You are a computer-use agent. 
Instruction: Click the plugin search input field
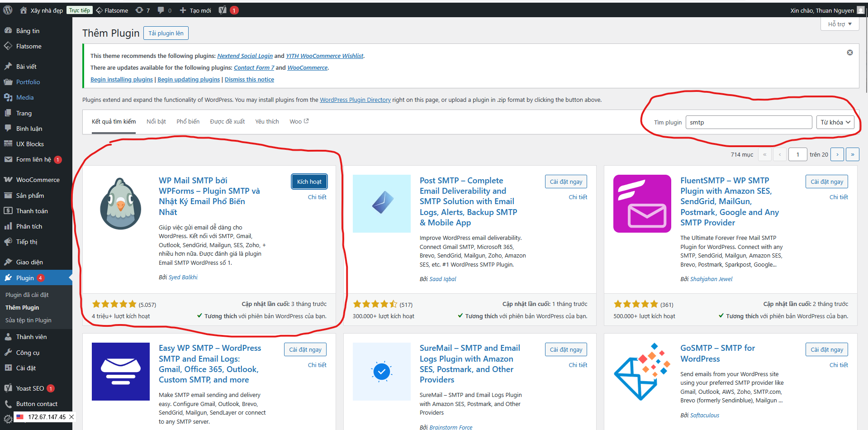point(749,122)
